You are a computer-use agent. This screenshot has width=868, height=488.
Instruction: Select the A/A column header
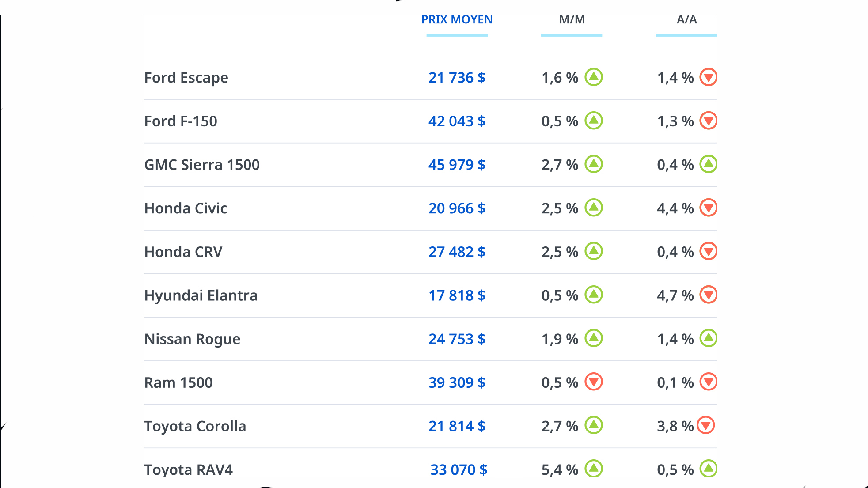pyautogui.click(x=686, y=20)
